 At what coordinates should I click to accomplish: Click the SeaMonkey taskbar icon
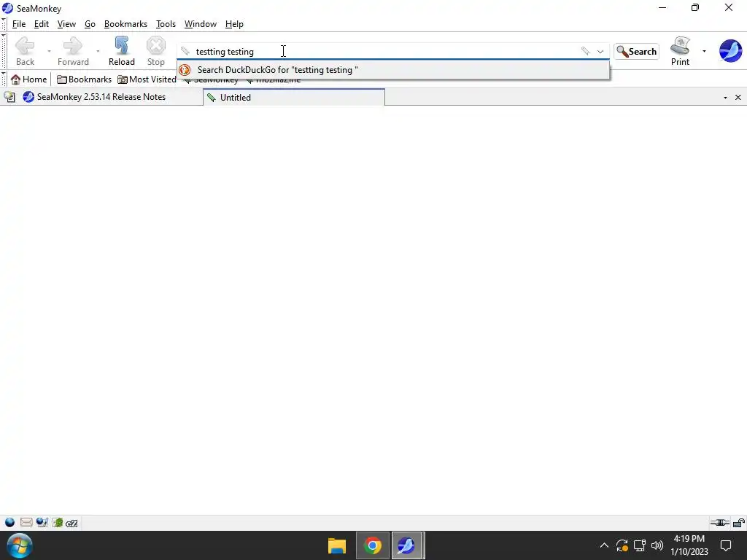tap(406, 545)
